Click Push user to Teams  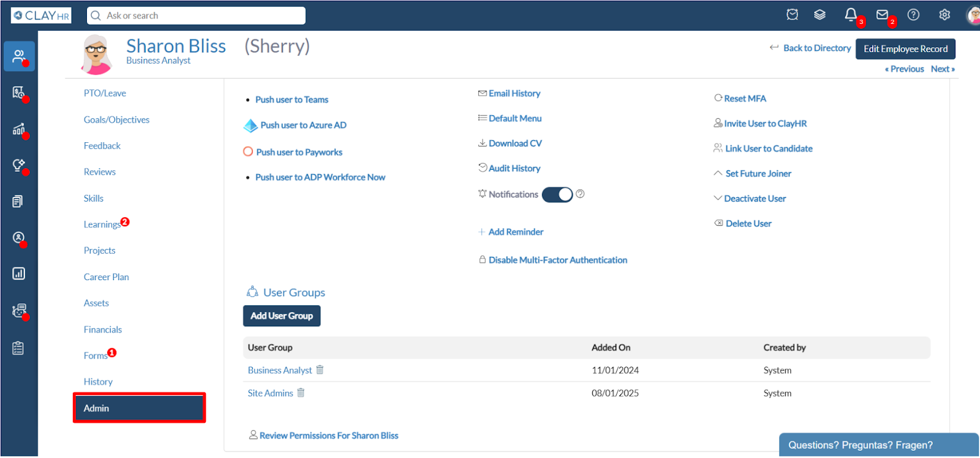pos(292,99)
